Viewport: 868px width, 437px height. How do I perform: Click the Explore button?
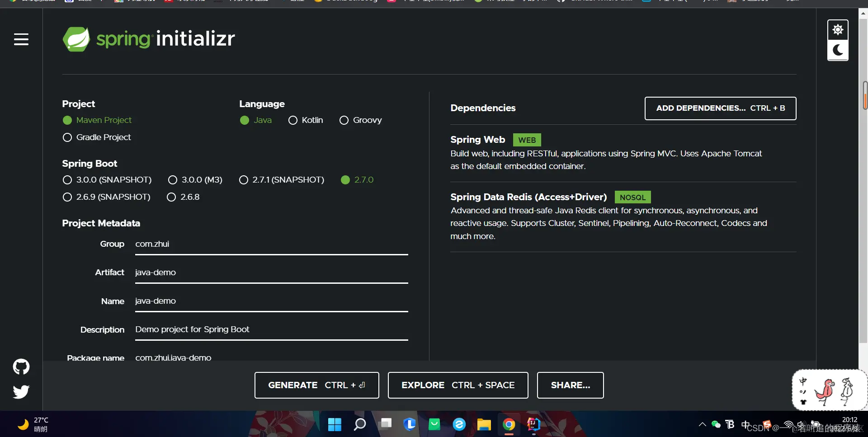point(458,385)
